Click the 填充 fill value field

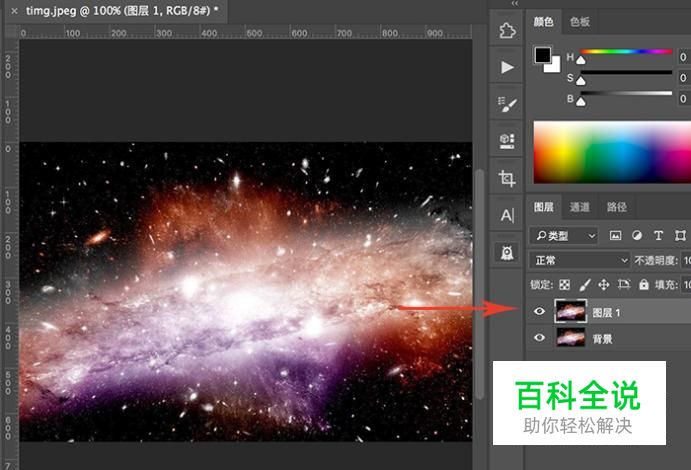click(686, 285)
